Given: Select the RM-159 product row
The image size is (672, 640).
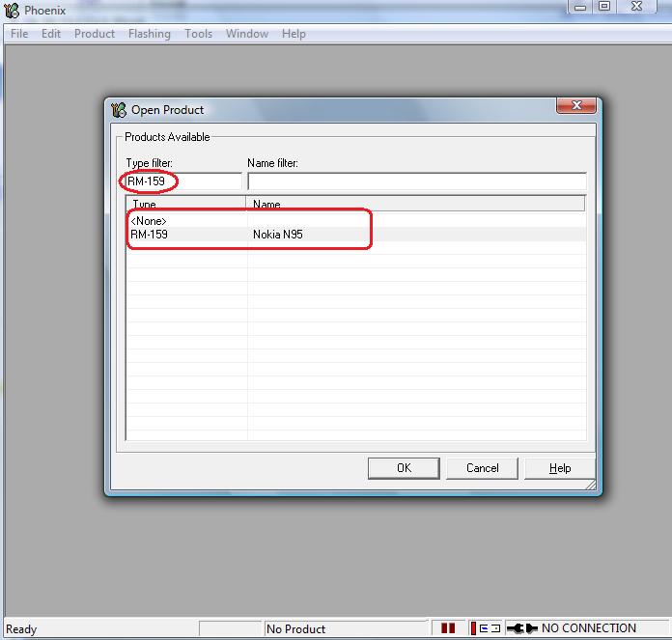Looking at the screenshot, I should tap(356, 235).
